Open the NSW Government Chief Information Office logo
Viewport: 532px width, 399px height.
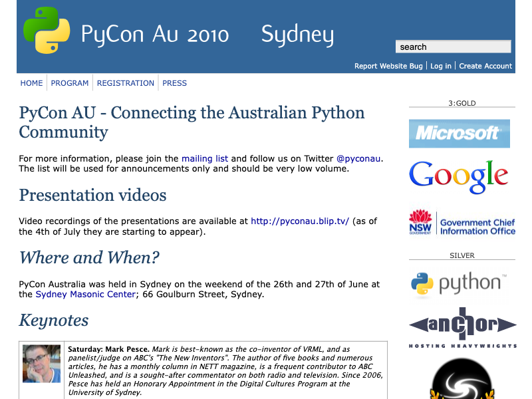coord(462,223)
